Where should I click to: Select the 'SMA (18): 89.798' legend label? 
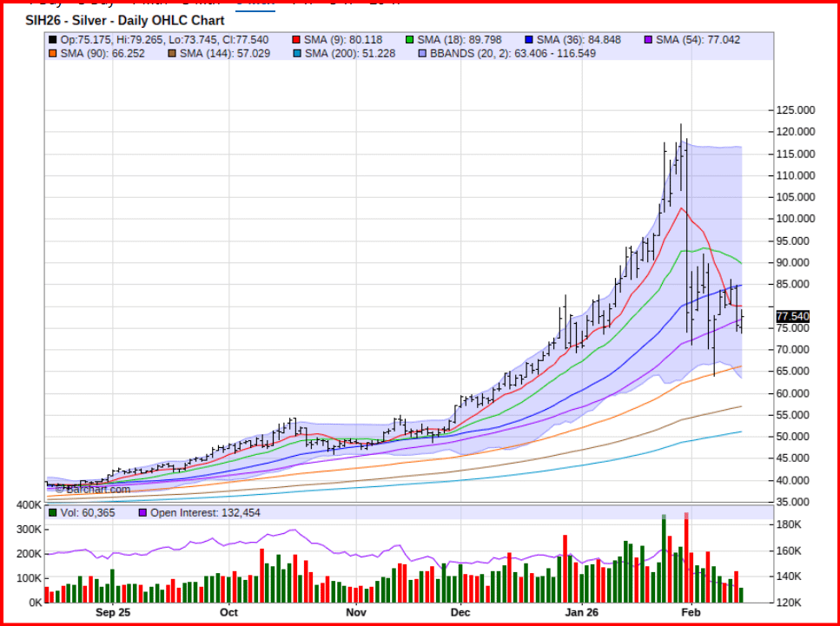click(x=460, y=40)
